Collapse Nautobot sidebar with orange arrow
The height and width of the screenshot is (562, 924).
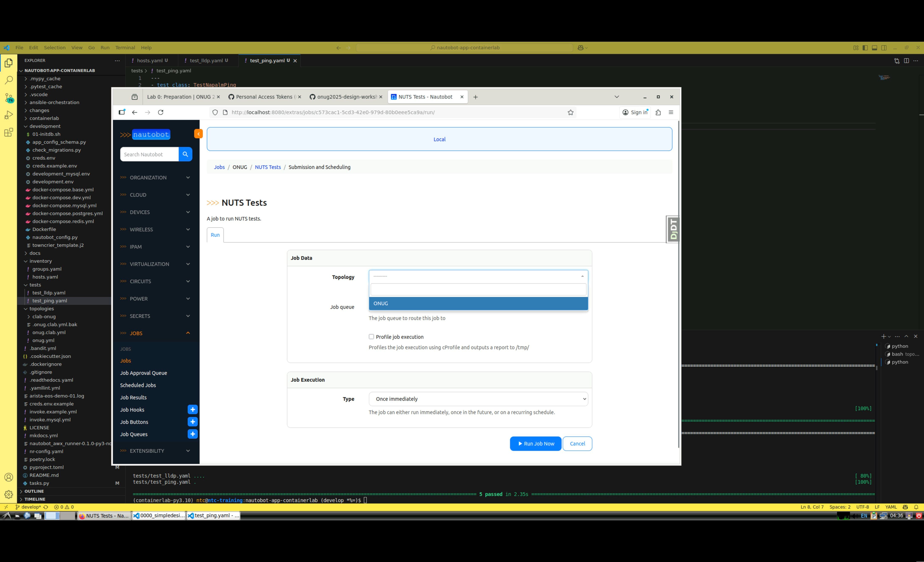[198, 134]
